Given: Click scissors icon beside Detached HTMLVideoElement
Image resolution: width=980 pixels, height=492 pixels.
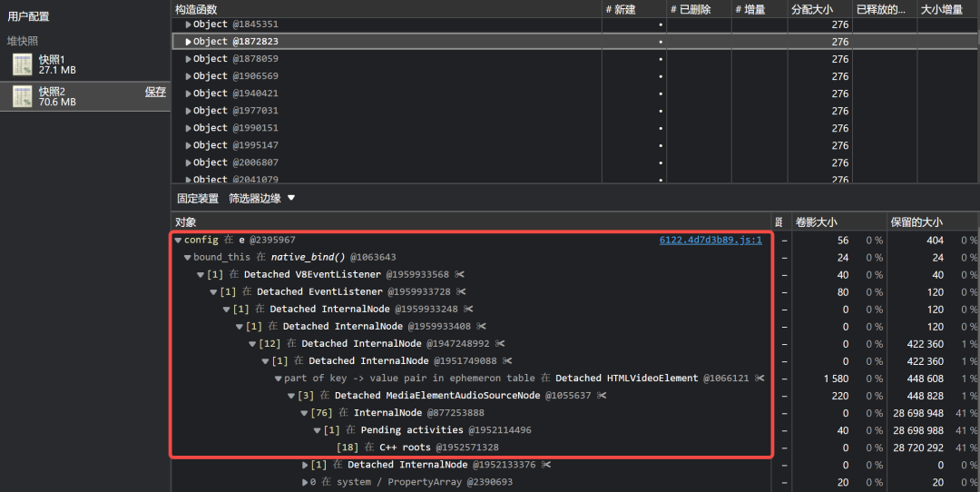Looking at the screenshot, I should 759,379.
